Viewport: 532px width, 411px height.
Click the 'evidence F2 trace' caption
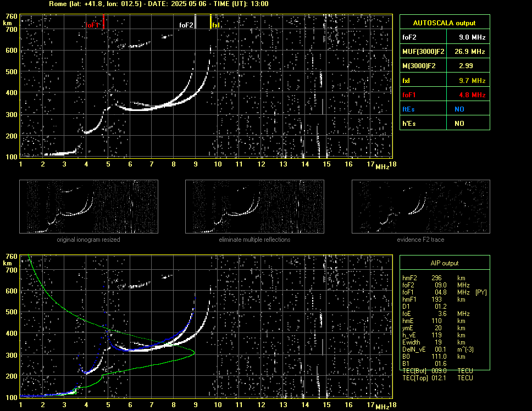pos(421,240)
